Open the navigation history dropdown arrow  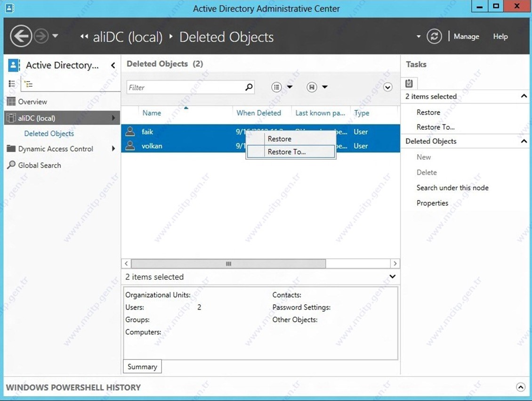click(x=55, y=36)
